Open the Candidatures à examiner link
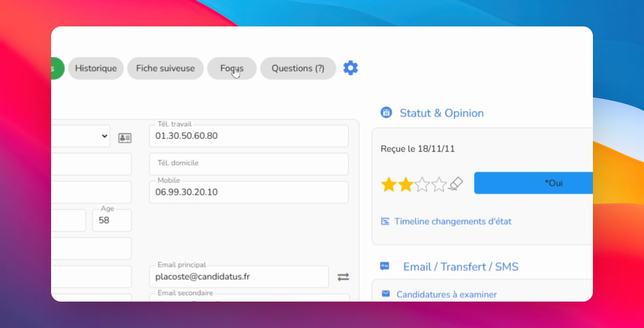 447,295
